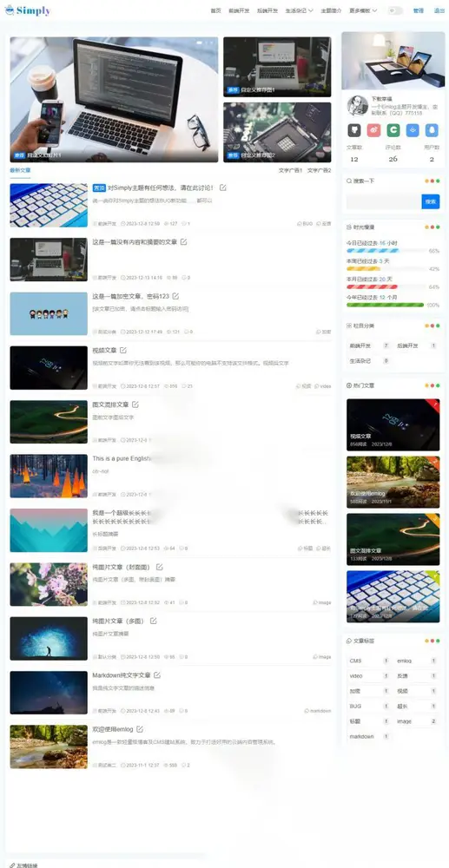449x868 pixels.
Task: Expand the 更多模板 dropdown menu
Action: coord(363,10)
